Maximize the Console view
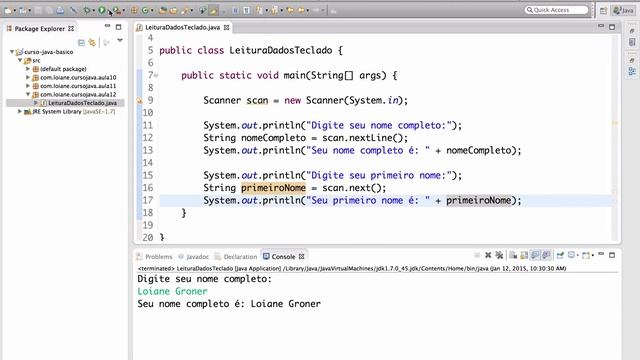640x360 pixels. pyautogui.click(x=612, y=255)
